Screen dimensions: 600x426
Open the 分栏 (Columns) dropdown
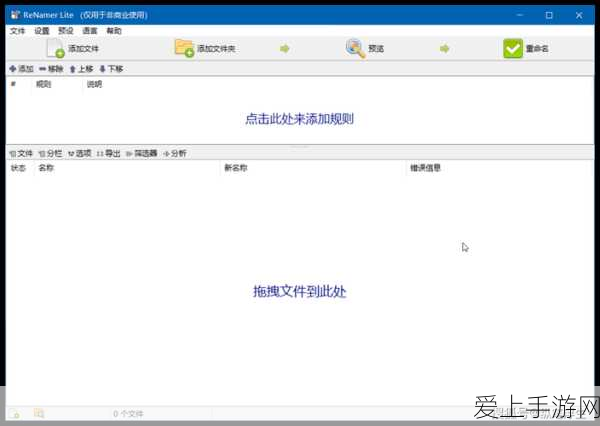[x=51, y=153]
